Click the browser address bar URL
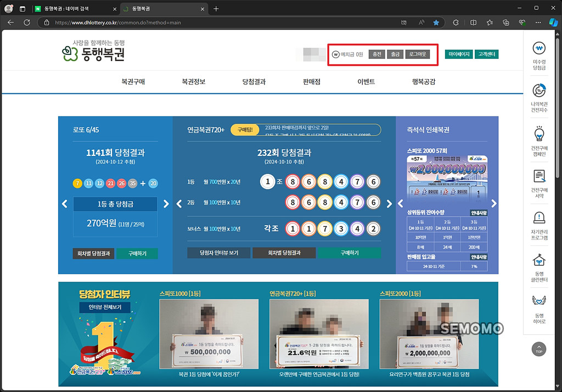This screenshot has height=392, width=562. click(117, 23)
